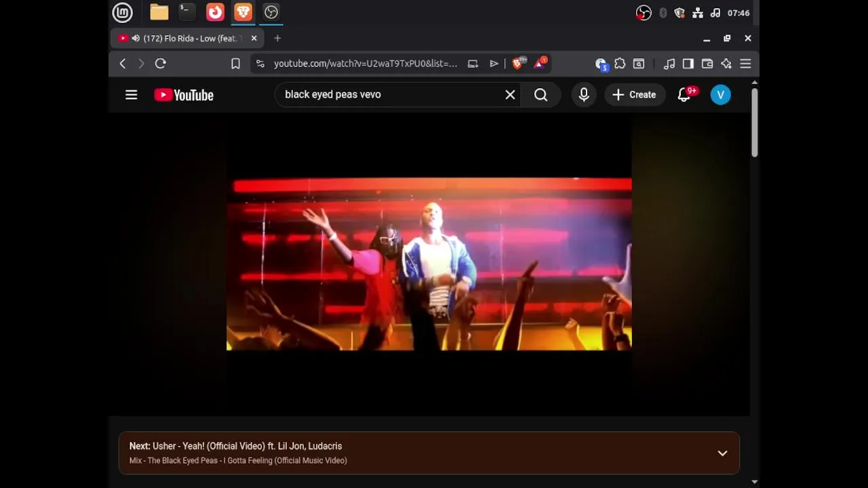Click the scrollbar down arrow

click(754, 482)
